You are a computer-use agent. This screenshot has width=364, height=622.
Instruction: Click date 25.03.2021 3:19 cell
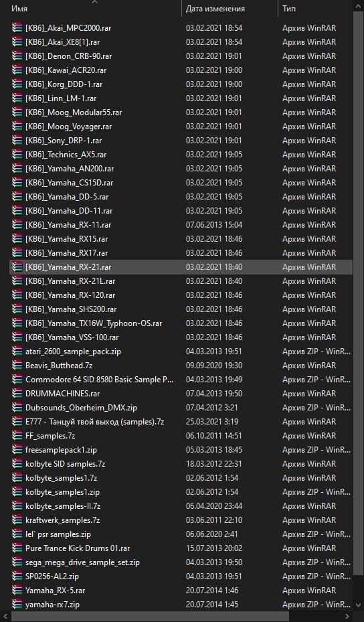pos(212,422)
